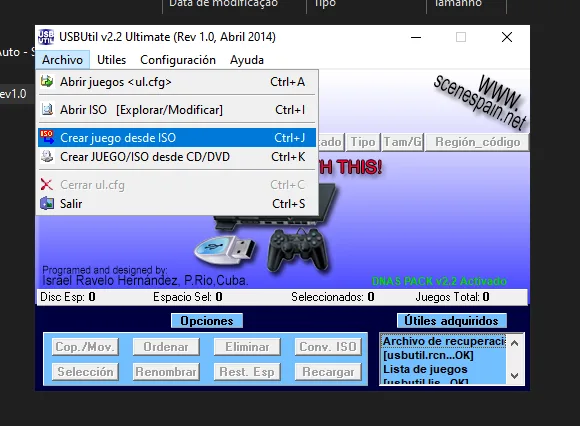Click the Tam/G column header

402,142
